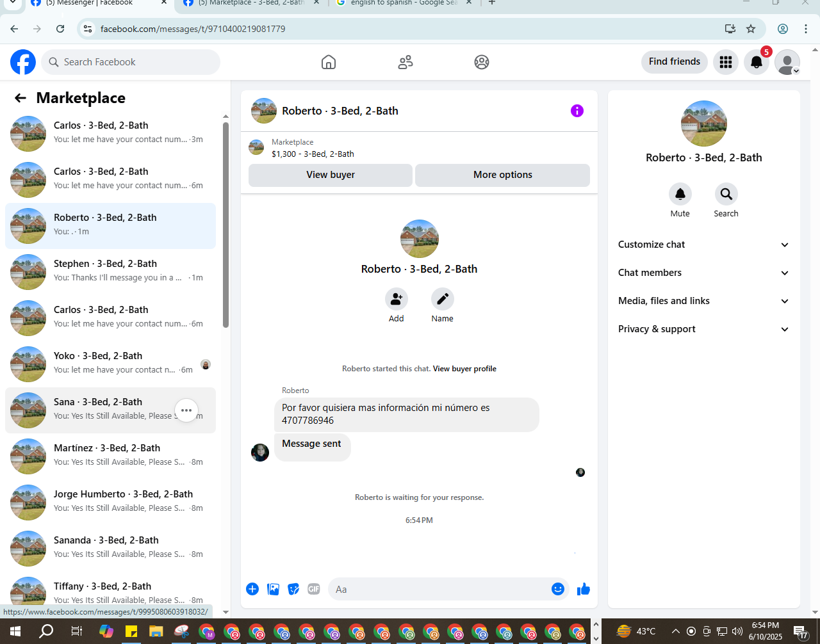This screenshot has height=644, width=820.
Task: Click the View buyer button
Action: [331, 175]
